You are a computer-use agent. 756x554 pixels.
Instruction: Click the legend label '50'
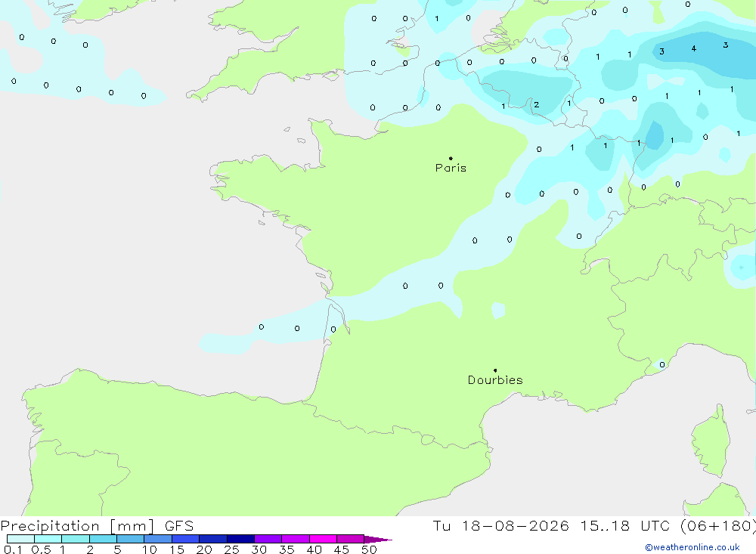coord(369,549)
